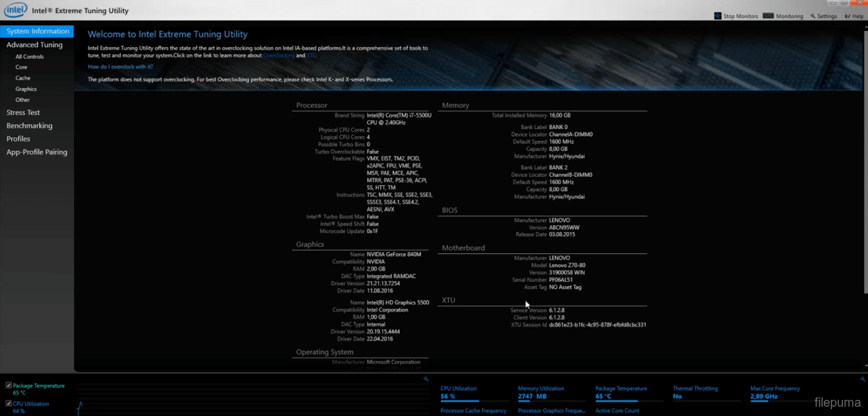The height and width of the screenshot is (416, 868).
Task: Click the "How do I overclock with it?" link
Action: click(120, 66)
